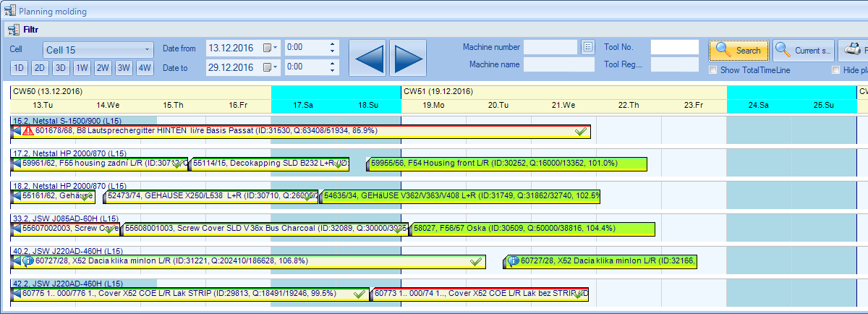Select the green F54 Housing front job bar

coord(506,164)
